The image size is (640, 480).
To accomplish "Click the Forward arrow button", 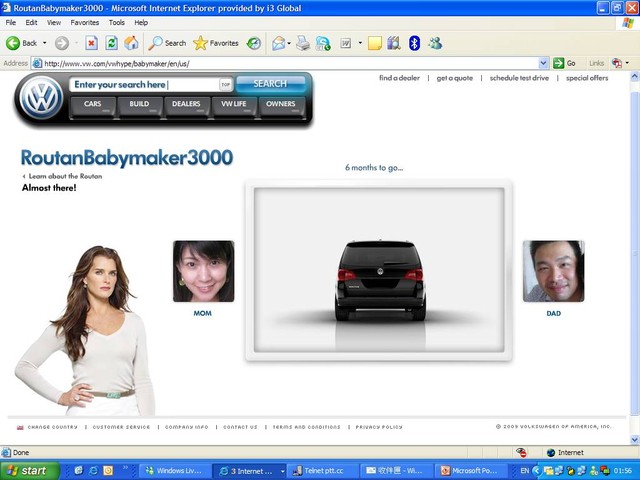I will pyautogui.click(x=62, y=43).
